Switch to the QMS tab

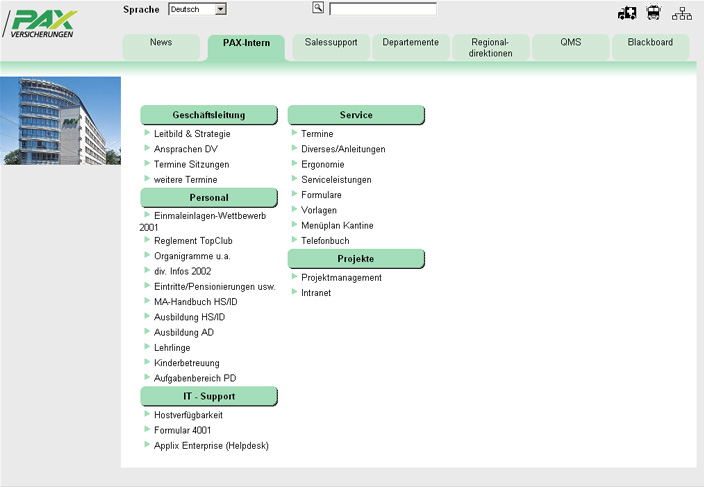[x=571, y=47]
